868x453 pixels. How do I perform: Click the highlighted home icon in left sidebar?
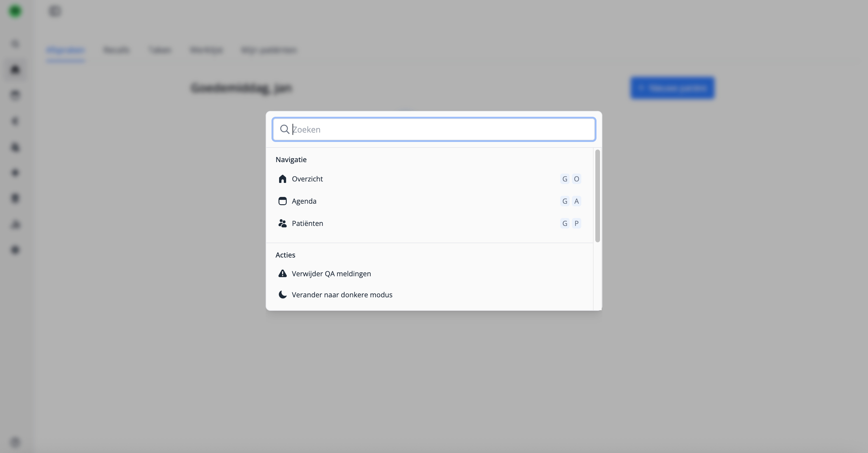tap(15, 69)
